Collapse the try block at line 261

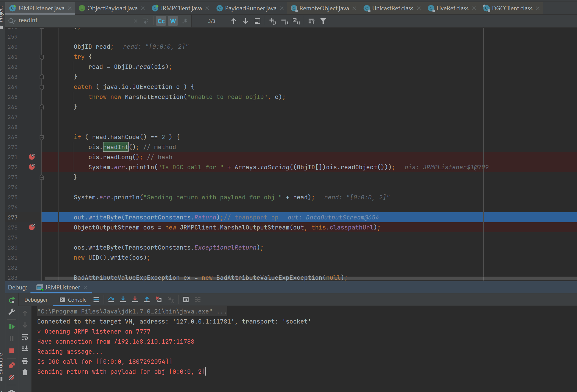[42, 57]
